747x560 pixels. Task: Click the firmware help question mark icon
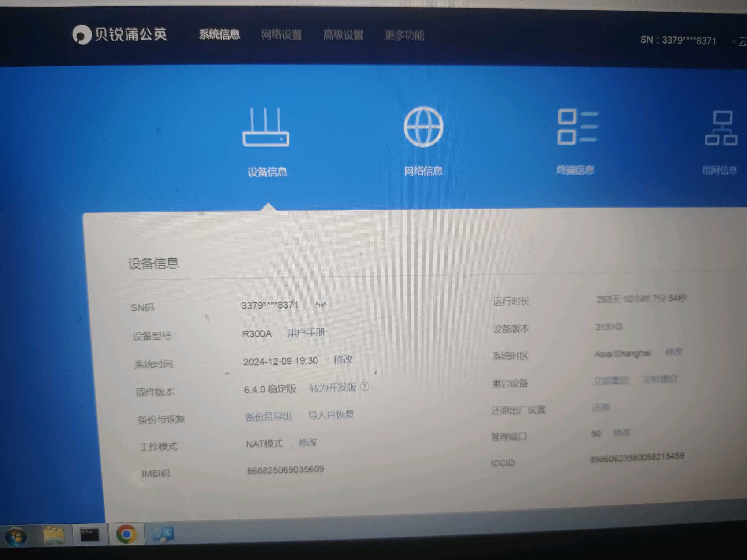(365, 387)
